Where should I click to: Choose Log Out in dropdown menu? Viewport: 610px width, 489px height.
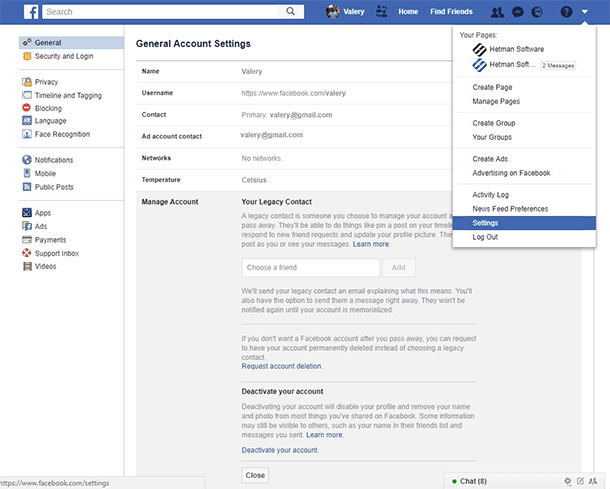tap(485, 237)
